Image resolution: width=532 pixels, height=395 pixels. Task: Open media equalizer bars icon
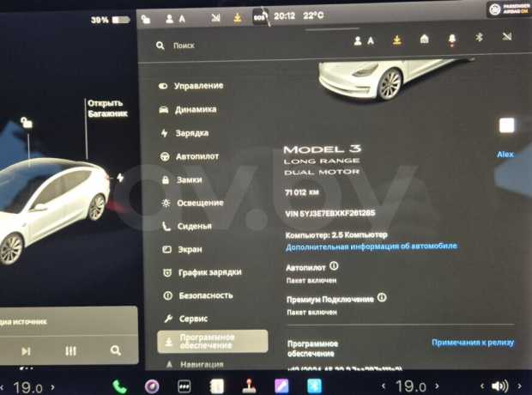pos(70,351)
